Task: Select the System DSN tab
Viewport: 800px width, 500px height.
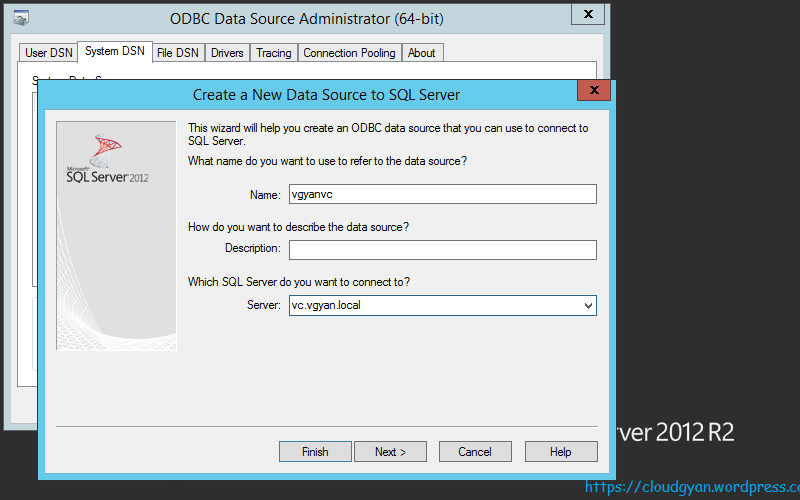Action: click(x=115, y=52)
